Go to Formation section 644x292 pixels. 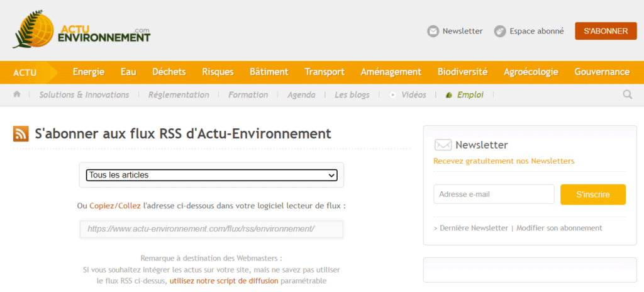click(248, 95)
